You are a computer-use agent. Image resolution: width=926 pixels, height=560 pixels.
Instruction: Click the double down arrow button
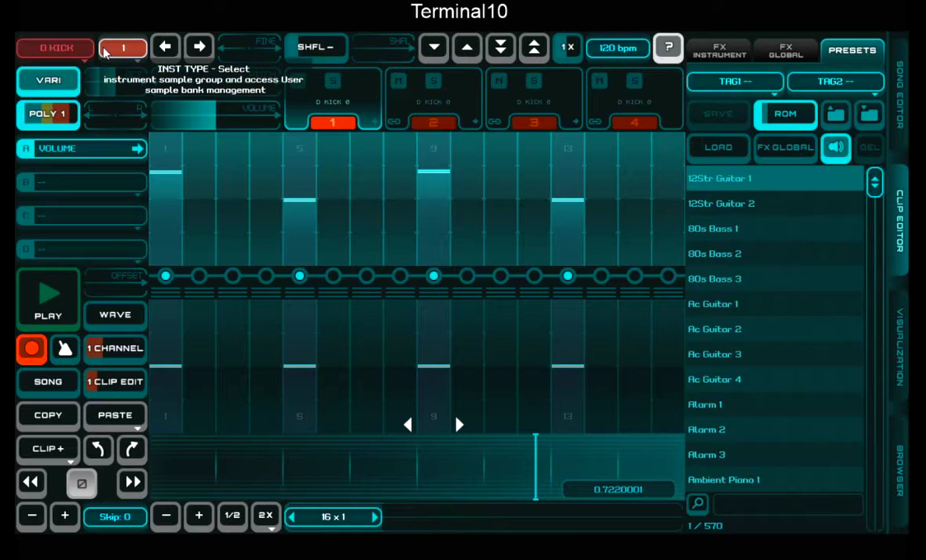tap(501, 47)
